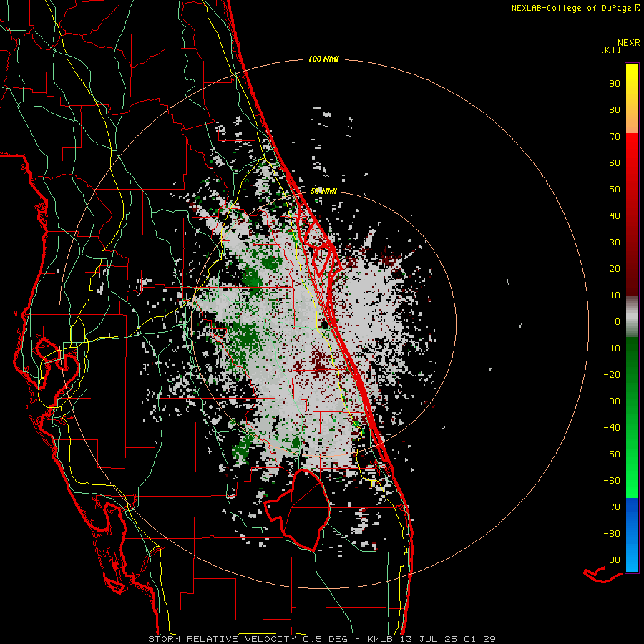Image resolution: width=644 pixels, height=644 pixels.
Task: Click the NEXR label above the color scale
Action: click(x=628, y=43)
